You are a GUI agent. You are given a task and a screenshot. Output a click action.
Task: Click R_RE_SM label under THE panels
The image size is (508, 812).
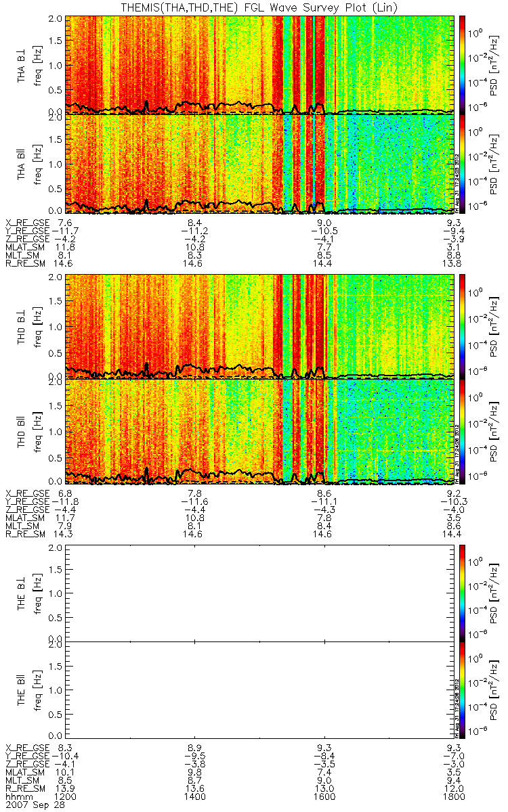24,789
